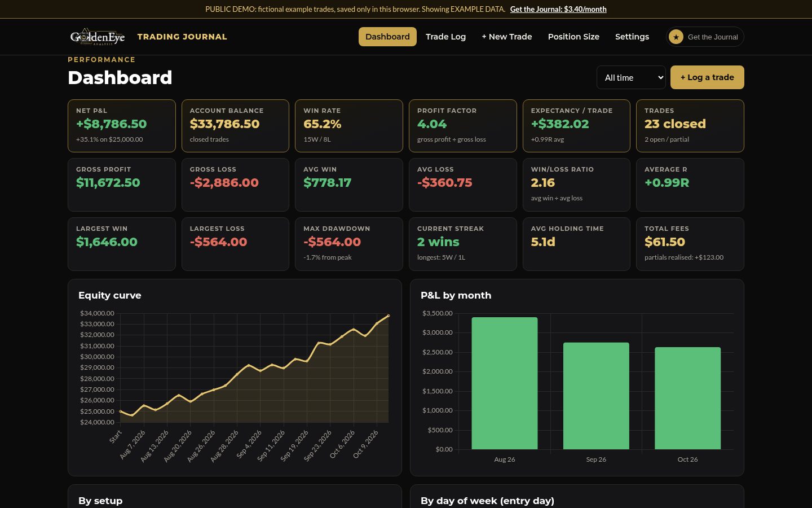The image size is (812, 508).
Task: Click the Gross Profit $11,672.50 value
Action: click(108, 182)
